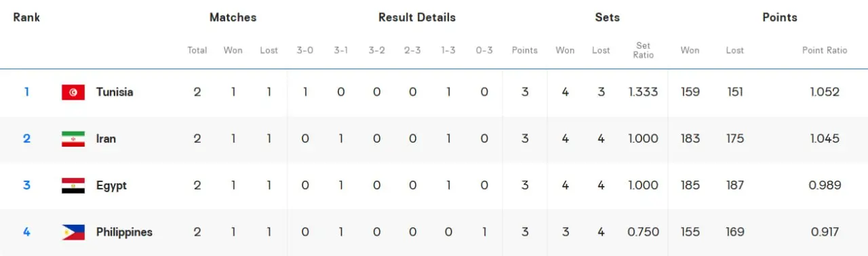Click the Result Details group header
The image size is (868, 256).
point(417,18)
